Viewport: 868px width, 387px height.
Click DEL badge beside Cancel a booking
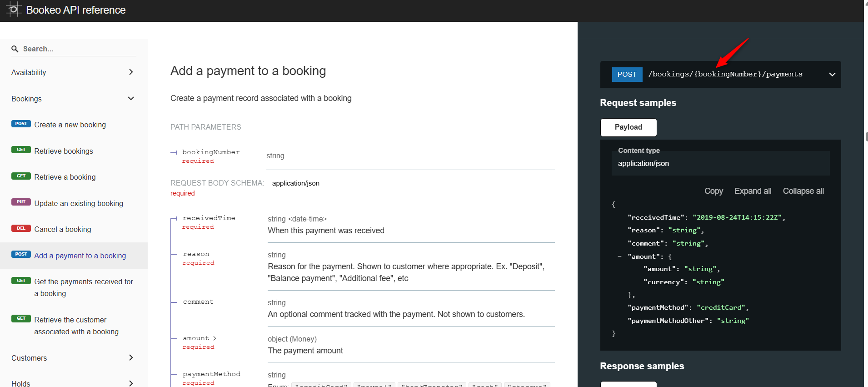[21, 228]
